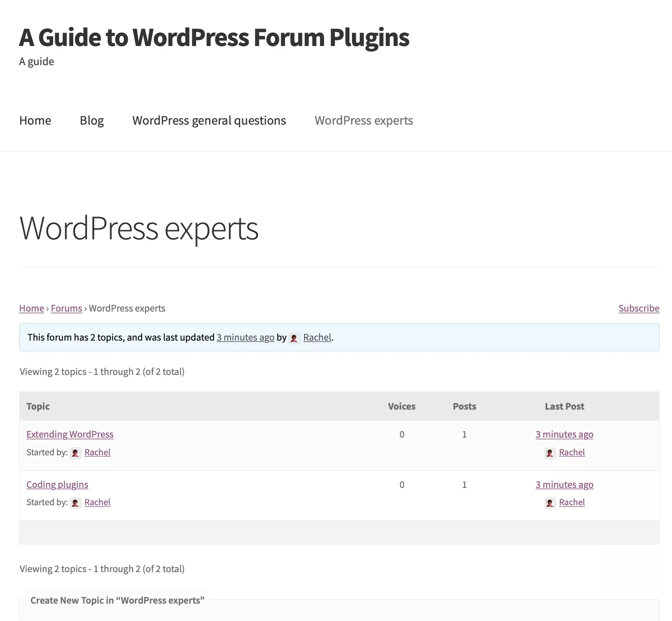Go to the Home menu item
The width and height of the screenshot is (672, 621).
35,120
